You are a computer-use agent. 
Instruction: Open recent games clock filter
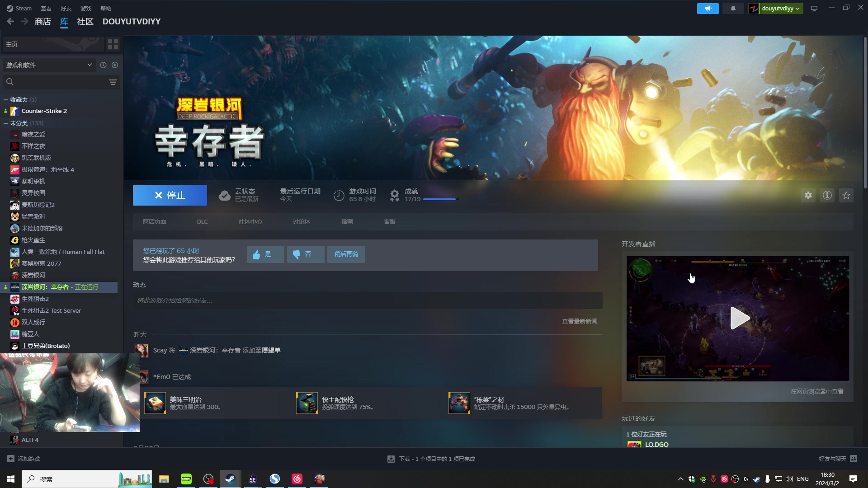[x=103, y=65]
